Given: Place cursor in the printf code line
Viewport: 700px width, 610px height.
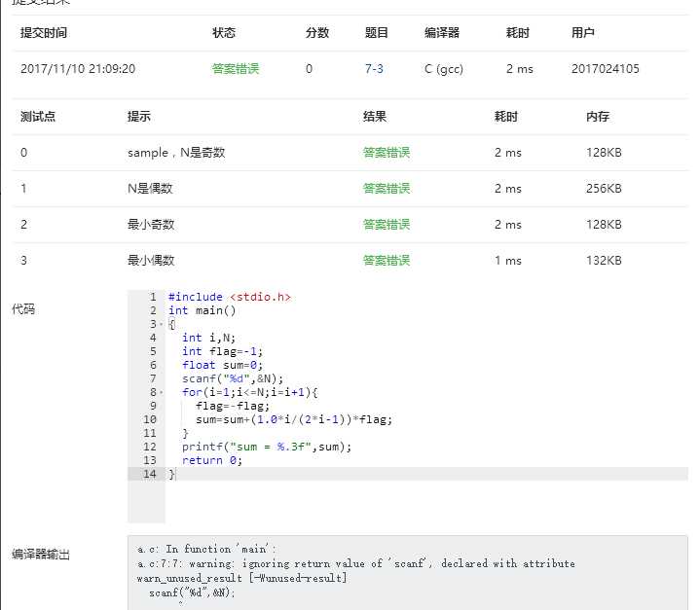Looking at the screenshot, I should [x=266, y=447].
